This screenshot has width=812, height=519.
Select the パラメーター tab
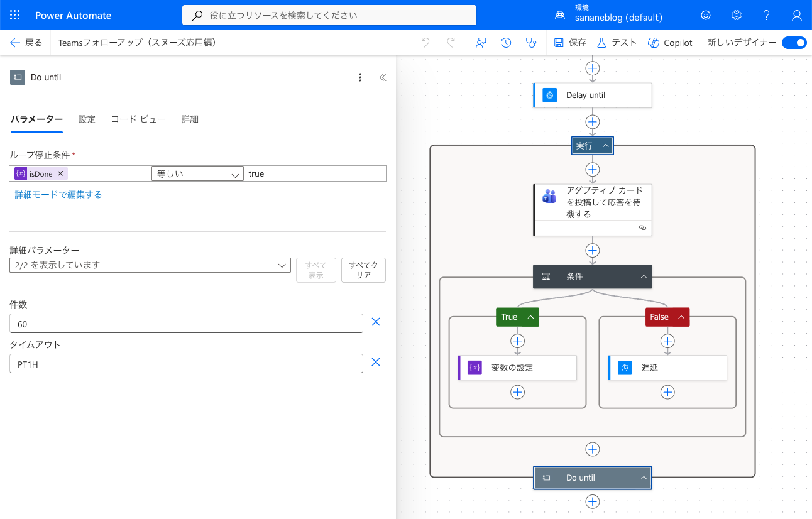coord(36,119)
